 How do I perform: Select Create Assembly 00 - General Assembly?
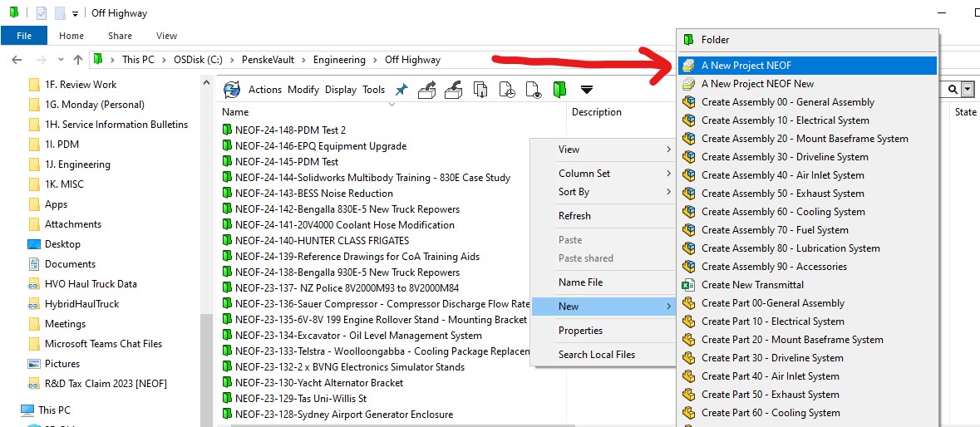pos(807,101)
